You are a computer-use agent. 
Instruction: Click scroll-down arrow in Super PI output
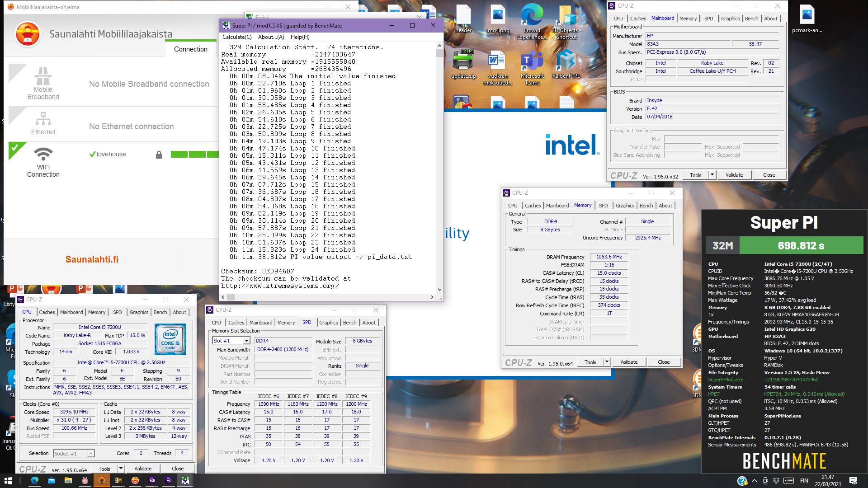pyautogui.click(x=439, y=290)
